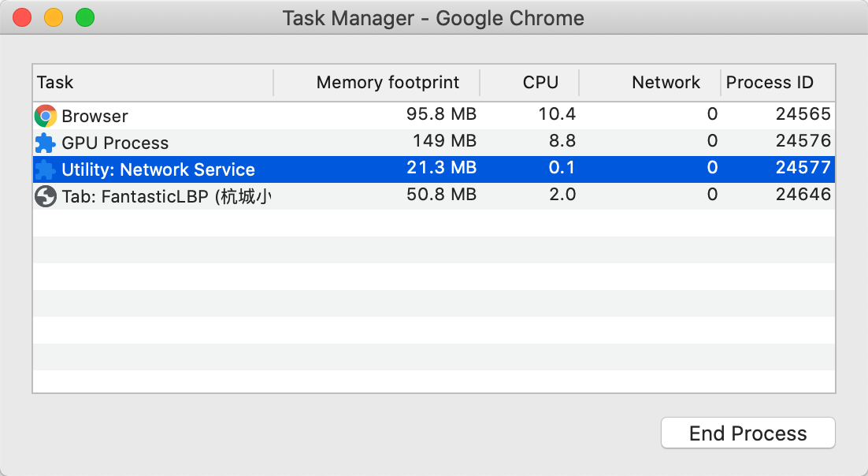Click the Chrome icon beside Browser
This screenshot has height=476, width=868.
pyautogui.click(x=46, y=116)
